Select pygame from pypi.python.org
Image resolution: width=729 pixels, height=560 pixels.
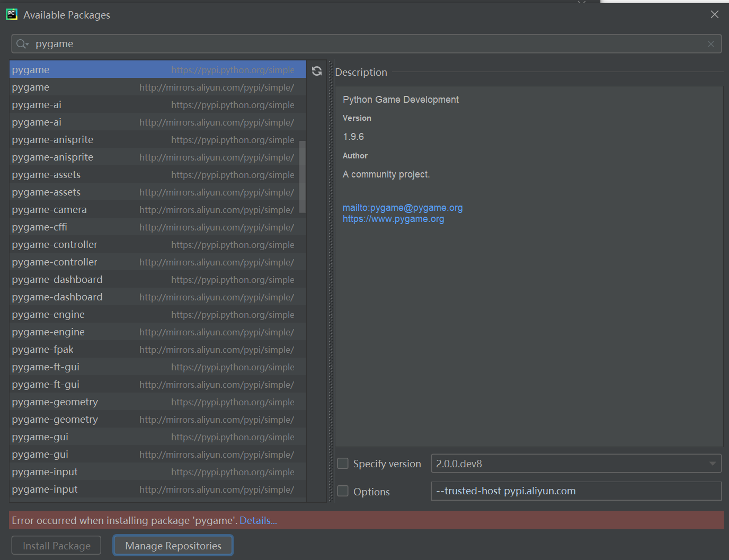click(158, 69)
